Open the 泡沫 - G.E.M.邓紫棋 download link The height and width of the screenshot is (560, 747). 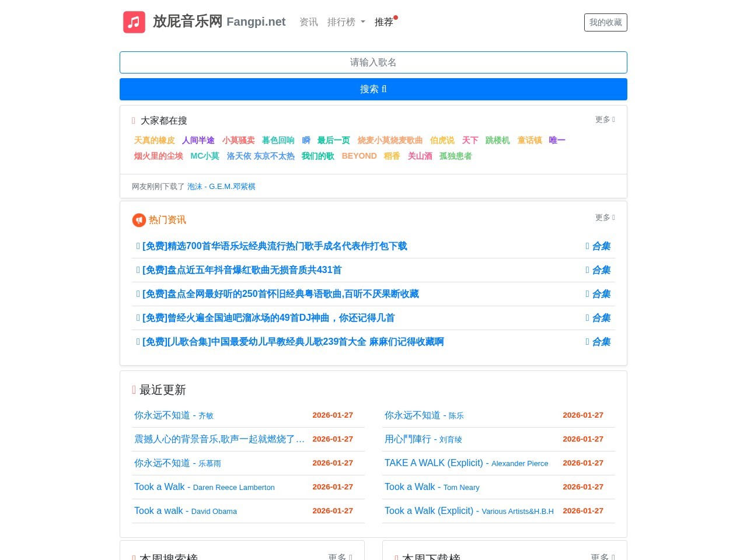[x=221, y=186]
